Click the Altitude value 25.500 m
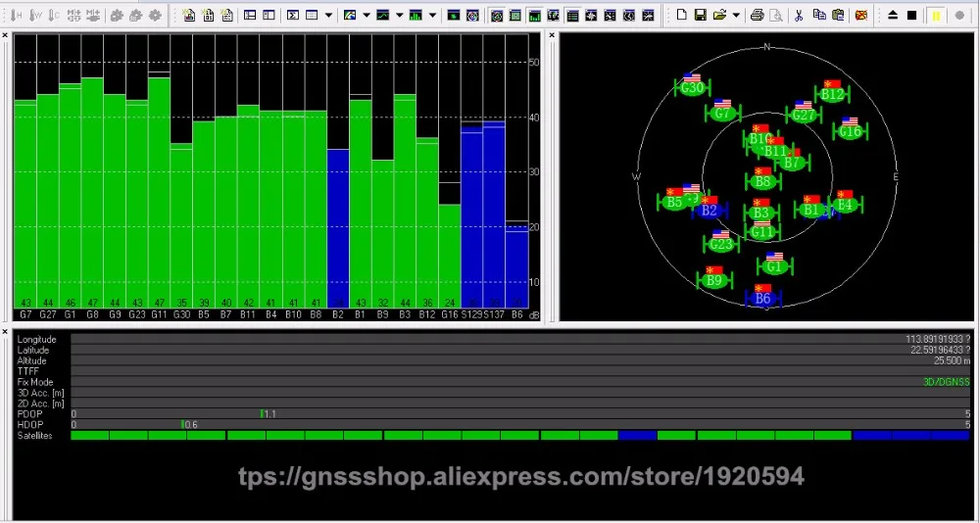The height and width of the screenshot is (523, 980). pos(952,360)
